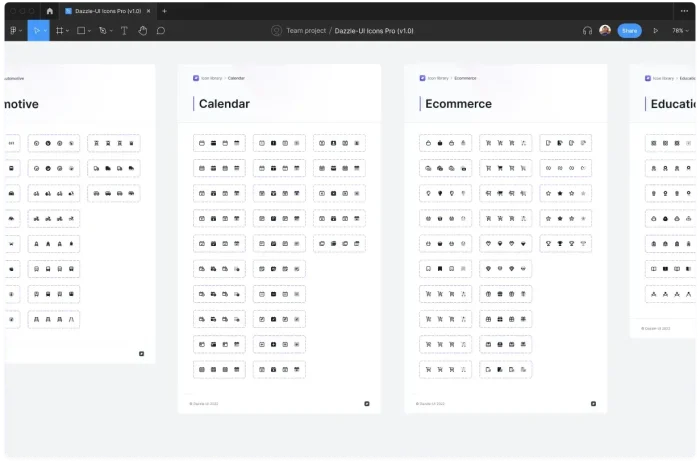Click the Share button
Screen dimensions: 700x463
tap(629, 31)
